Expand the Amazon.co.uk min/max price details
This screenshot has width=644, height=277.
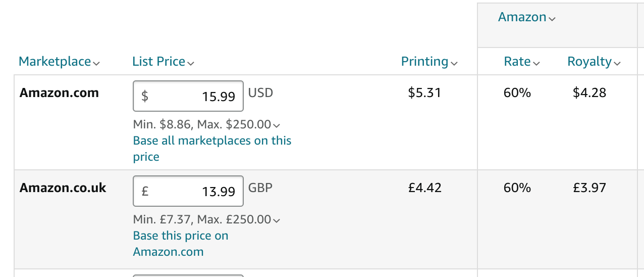[277, 220]
